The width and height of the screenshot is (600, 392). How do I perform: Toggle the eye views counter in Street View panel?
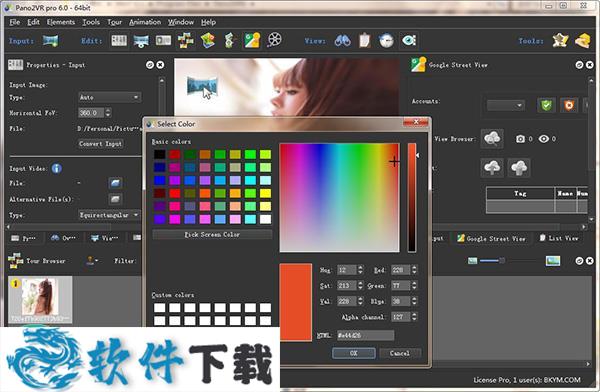click(x=543, y=139)
